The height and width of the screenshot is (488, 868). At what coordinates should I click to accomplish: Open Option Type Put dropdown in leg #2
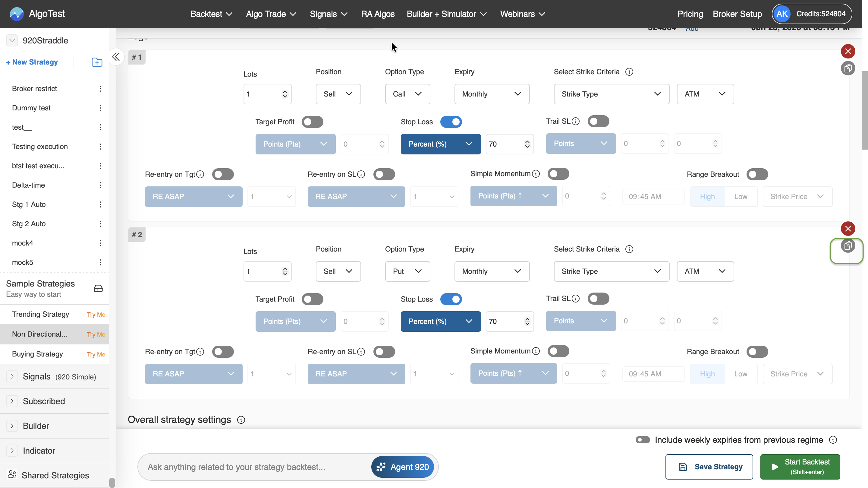click(x=407, y=271)
